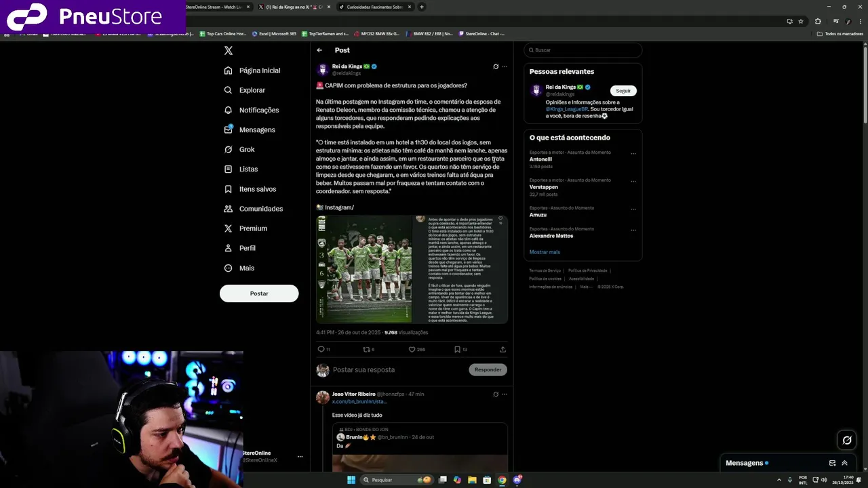868x488 pixels.
Task: Open File Explorer from the taskbar
Action: click(472, 480)
